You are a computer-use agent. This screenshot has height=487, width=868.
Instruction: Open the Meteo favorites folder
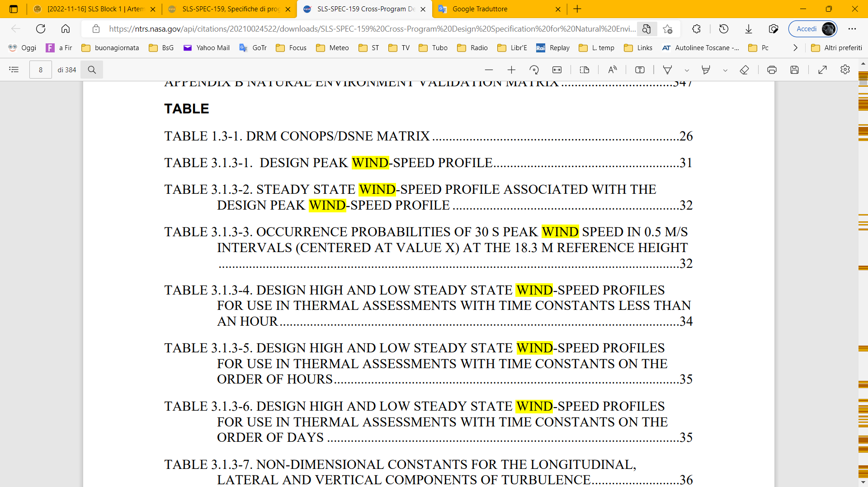point(333,48)
